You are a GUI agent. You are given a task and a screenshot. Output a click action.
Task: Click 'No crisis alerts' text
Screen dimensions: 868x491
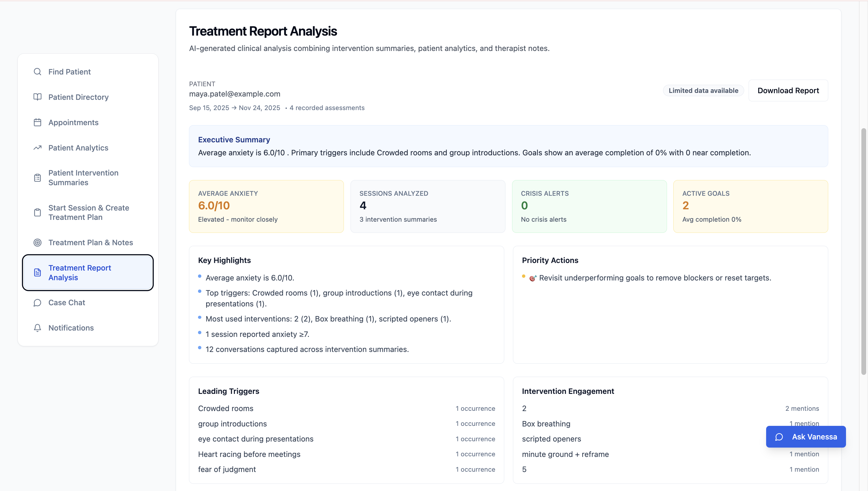(x=543, y=220)
